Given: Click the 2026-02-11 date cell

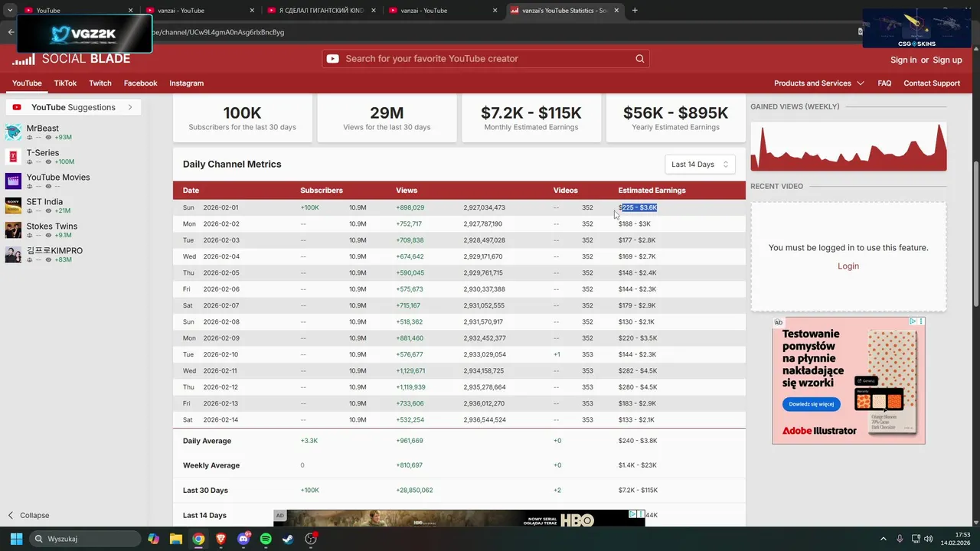Looking at the screenshot, I should 221,370.
